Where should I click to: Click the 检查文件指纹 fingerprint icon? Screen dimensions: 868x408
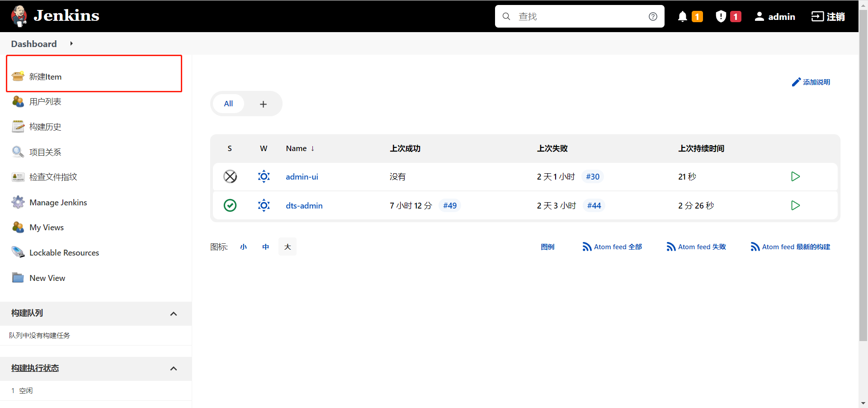18,177
